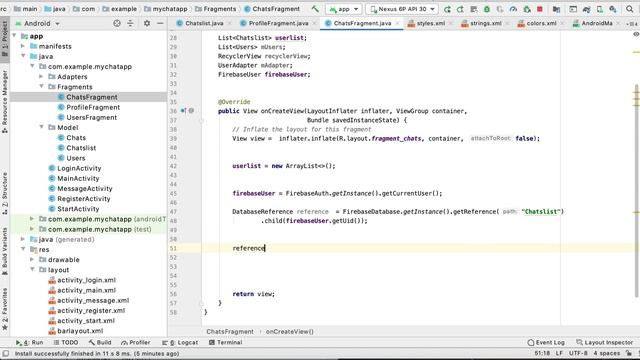The height and width of the screenshot is (360, 640).
Task: Hide the Project panel with minus icon
Action: (160, 23)
